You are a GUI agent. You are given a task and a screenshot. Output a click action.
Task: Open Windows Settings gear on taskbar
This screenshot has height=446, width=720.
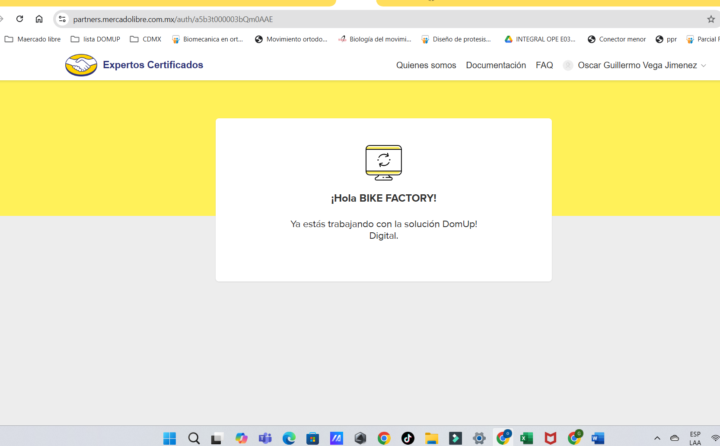coord(479,438)
